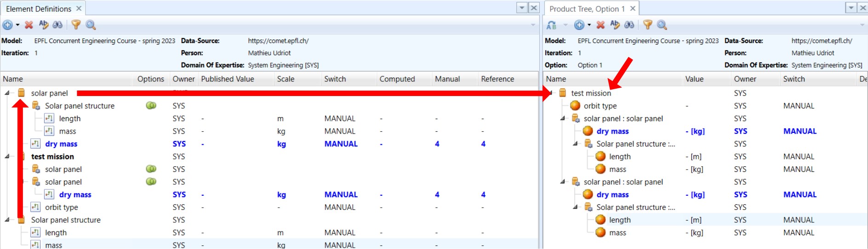Click the usage icon next to 'Solar panel structure' under solar panel

(x=36, y=106)
